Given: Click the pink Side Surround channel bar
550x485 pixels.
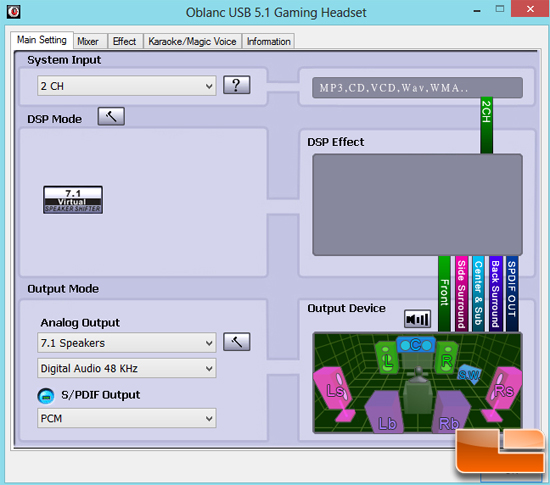Looking at the screenshot, I should point(462,294).
